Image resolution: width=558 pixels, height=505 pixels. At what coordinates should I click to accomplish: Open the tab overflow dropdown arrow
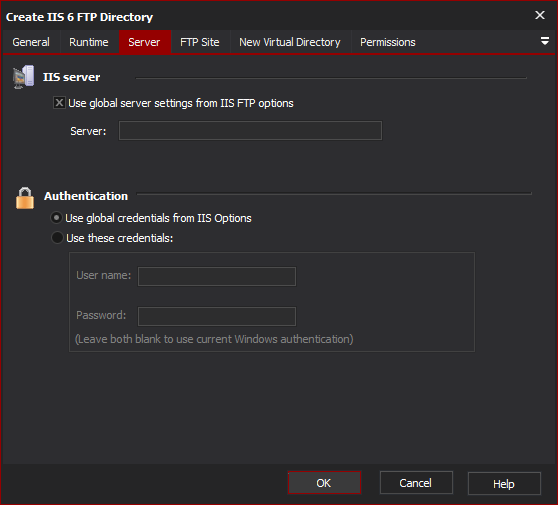[544, 41]
